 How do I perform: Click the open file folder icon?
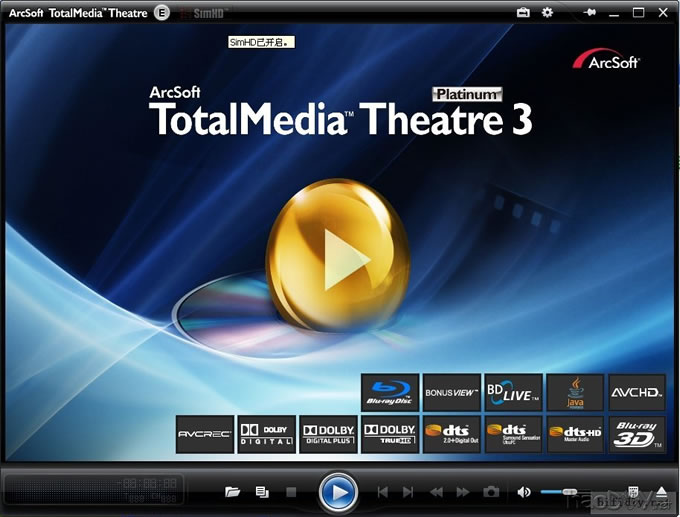tap(233, 492)
